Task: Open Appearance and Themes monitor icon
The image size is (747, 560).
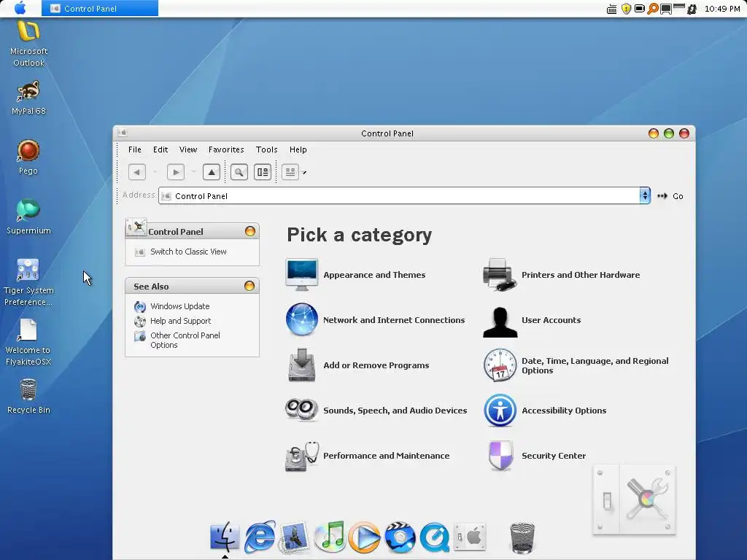Action: 301,275
